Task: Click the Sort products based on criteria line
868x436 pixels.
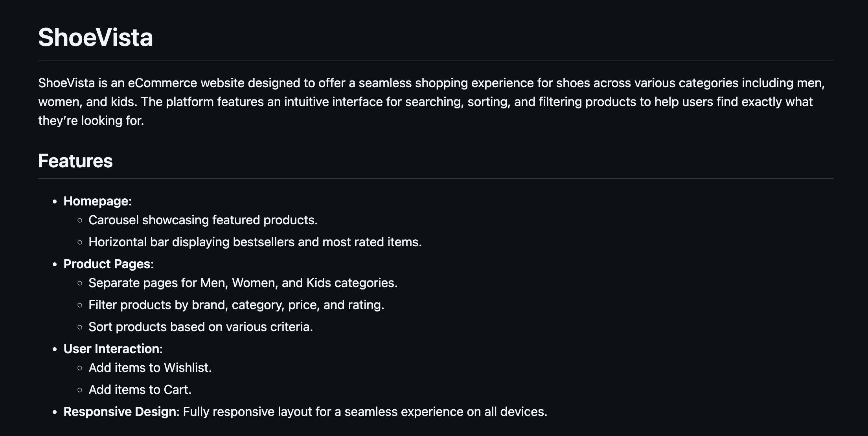Action: (200, 327)
